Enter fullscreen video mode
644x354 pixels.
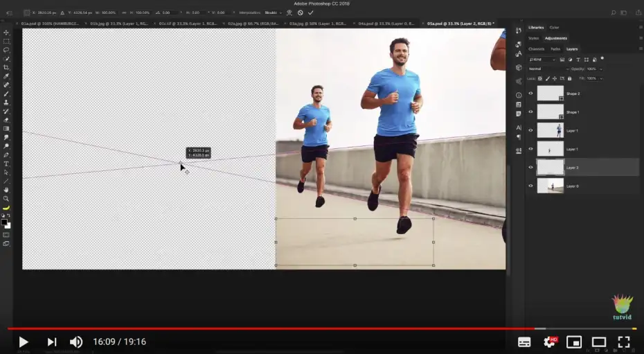pos(624,342)
